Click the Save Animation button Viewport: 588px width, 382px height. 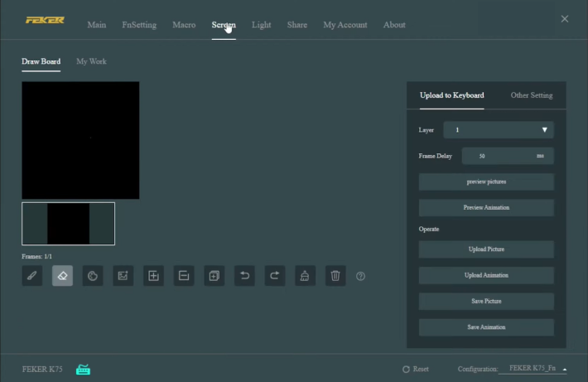tap(486, 327)
